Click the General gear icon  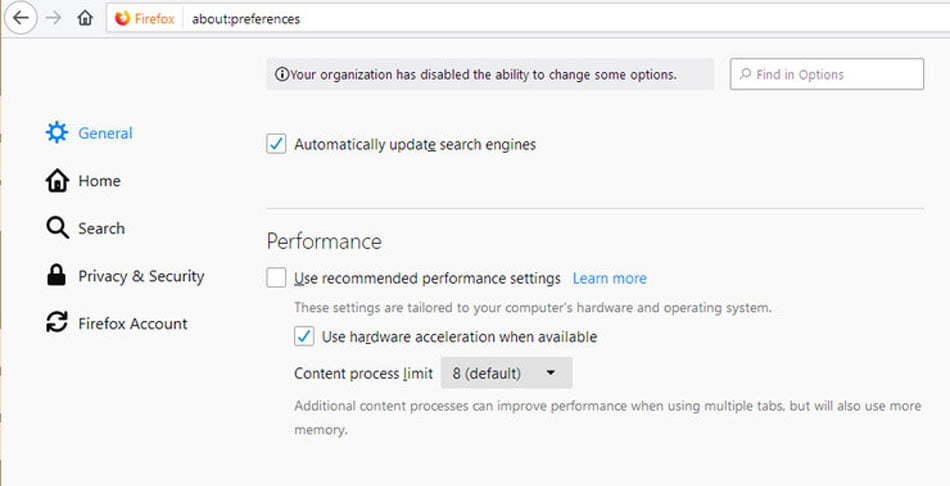(x=57, y=133)
